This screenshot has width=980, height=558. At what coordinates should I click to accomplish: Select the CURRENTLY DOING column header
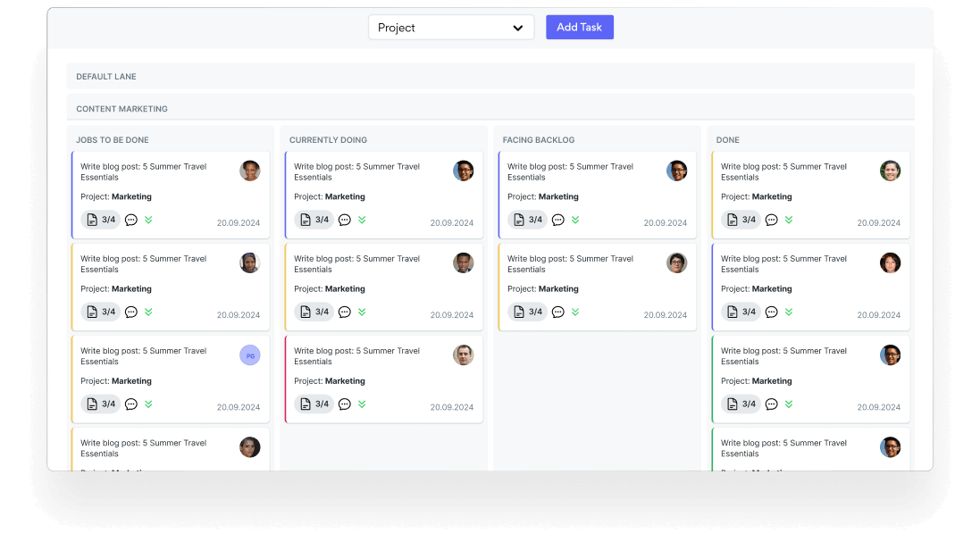click(328, 140)
